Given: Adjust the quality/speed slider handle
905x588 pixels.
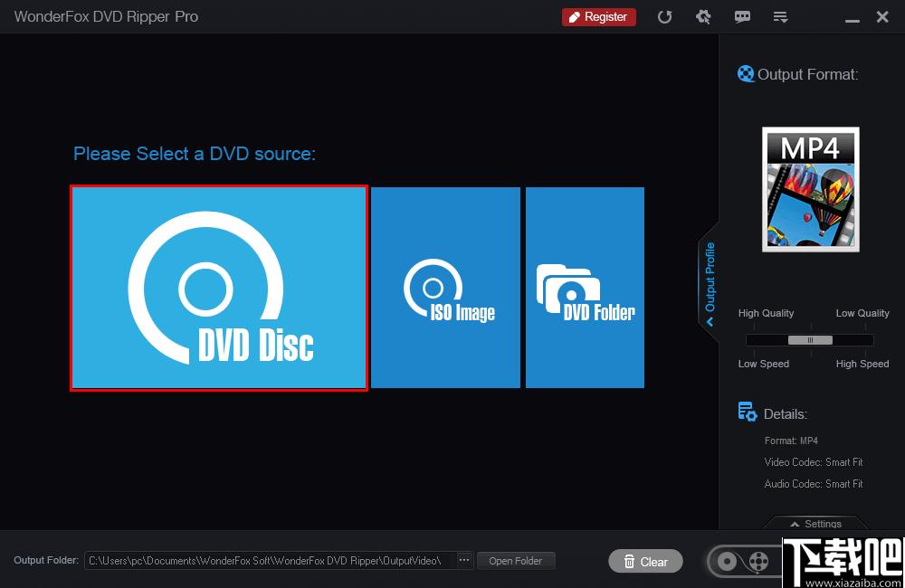Looking at the screenshot, I should [810, 340].
